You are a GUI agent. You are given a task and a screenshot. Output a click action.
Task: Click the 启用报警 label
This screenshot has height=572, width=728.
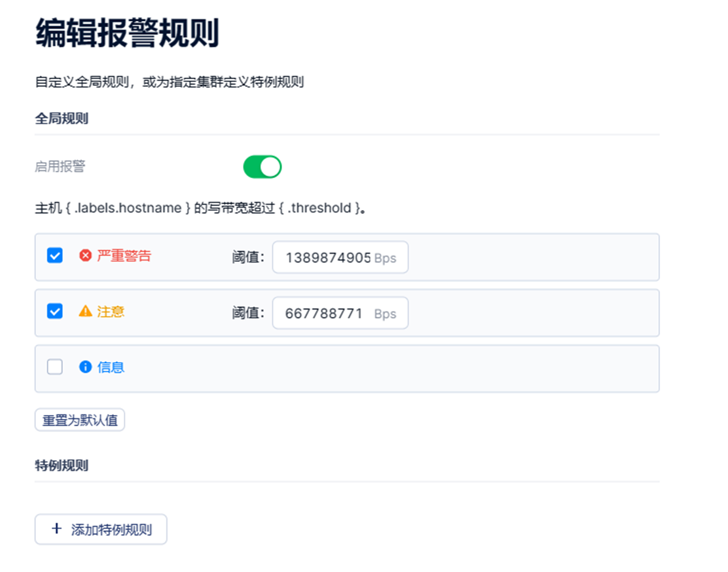click(60, 166)
